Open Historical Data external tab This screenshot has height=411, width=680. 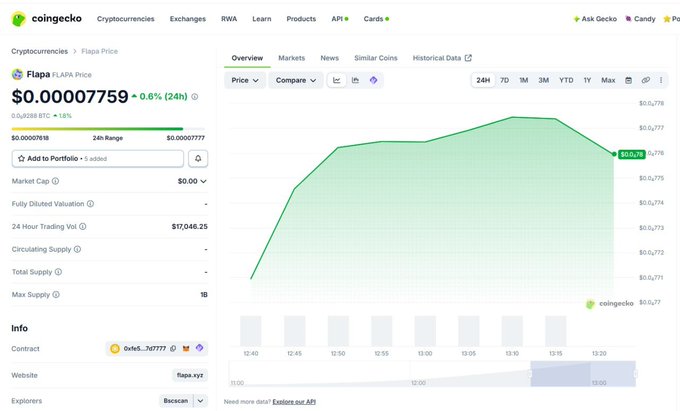[x=442, y=58]
